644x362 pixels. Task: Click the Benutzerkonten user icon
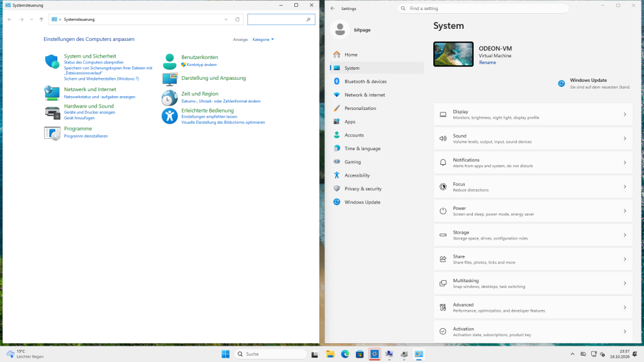pyautogui.click(x=170, y=62)
